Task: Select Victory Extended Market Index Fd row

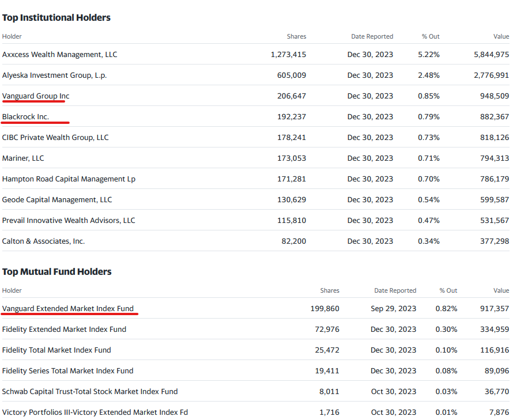Action: (x=95, y=412)
